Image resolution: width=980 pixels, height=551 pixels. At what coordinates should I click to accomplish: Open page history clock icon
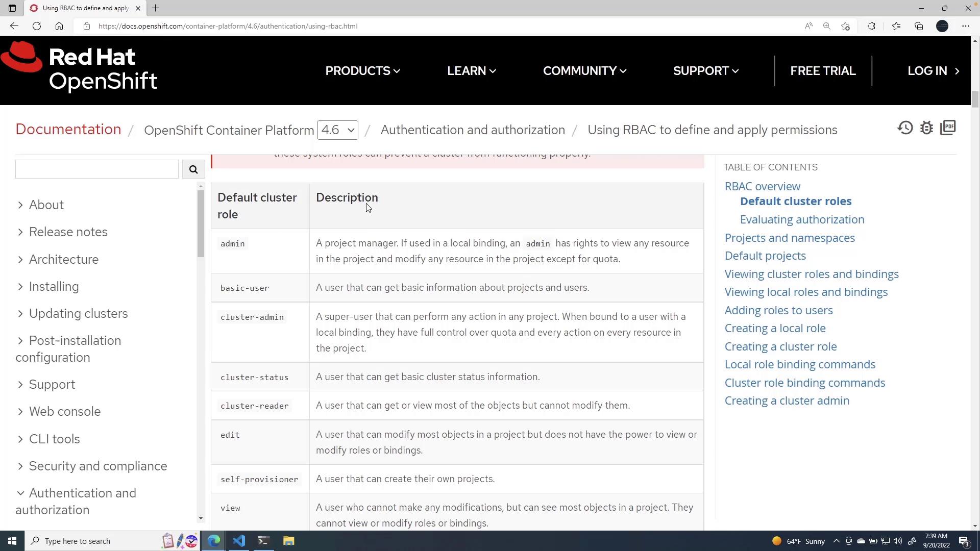coord(905,128)
